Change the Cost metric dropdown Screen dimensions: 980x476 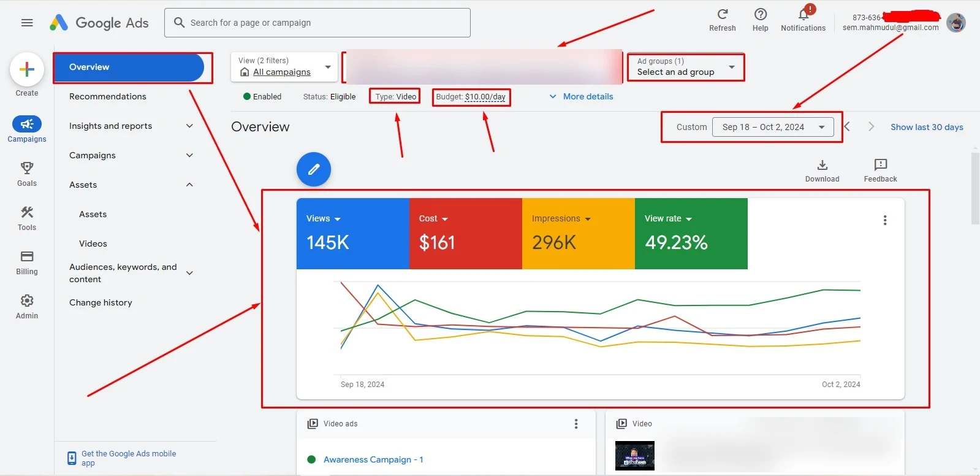433,219
